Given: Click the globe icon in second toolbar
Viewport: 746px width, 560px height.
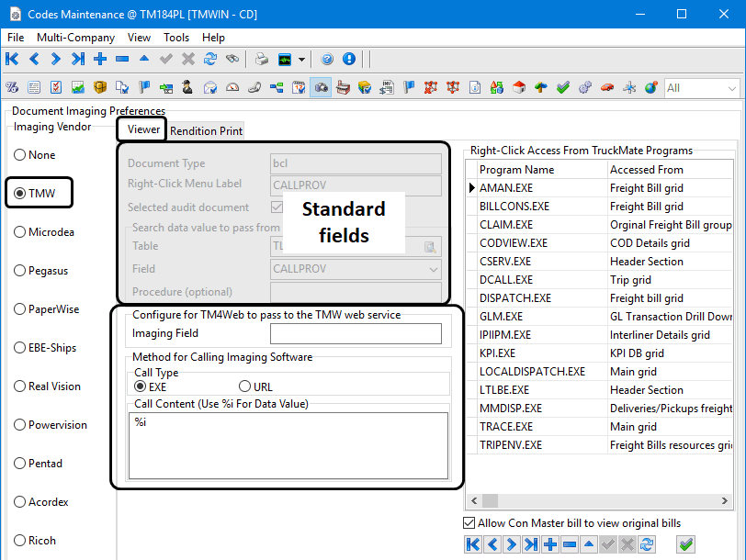Looking at the screenshot, I should 650,88.
